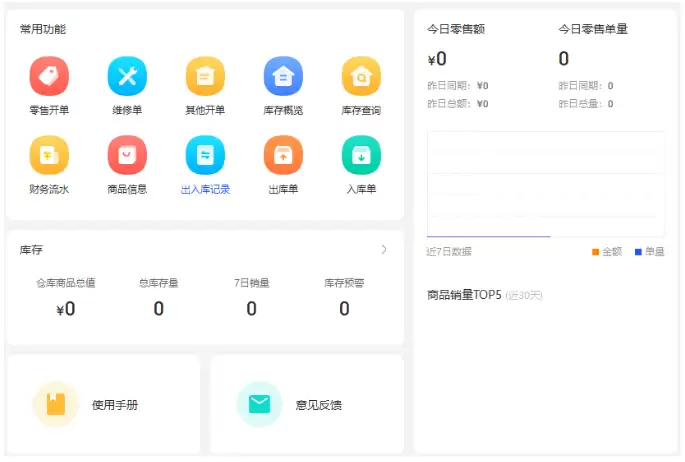The image size is (685, 462).
Task: Click the 7-day sales chart area
Action: [x=546, y=184]
